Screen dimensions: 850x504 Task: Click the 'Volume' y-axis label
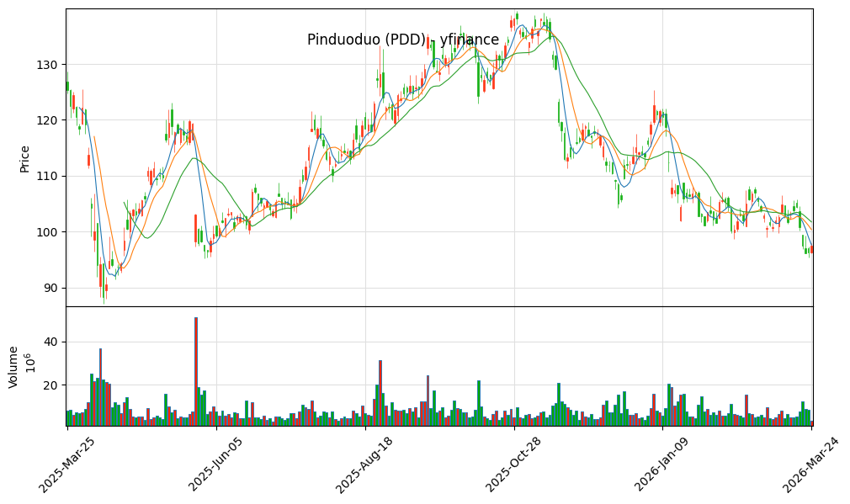[13, 367]
